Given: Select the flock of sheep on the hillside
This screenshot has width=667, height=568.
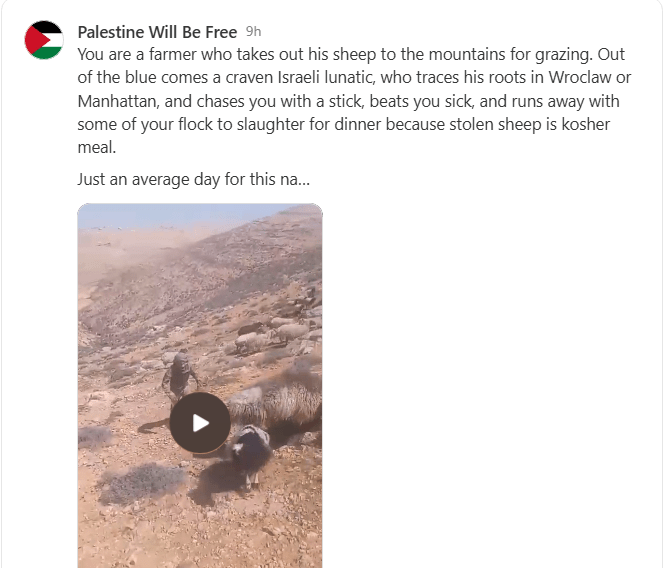Looking at the screenshot, I should 272,332.
